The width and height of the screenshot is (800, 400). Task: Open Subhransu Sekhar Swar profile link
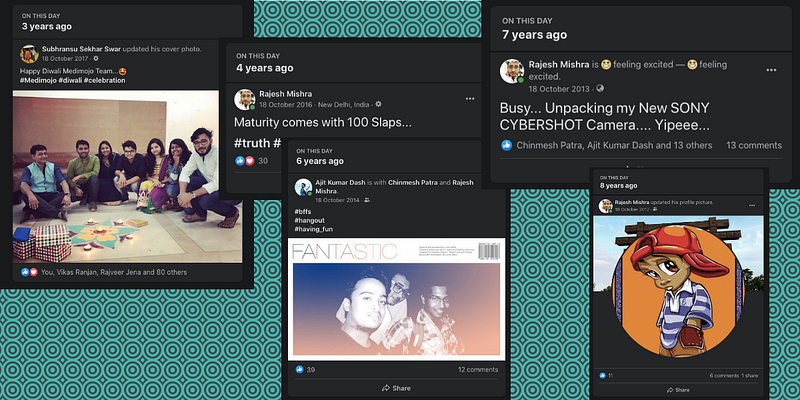tap(81, 49)
